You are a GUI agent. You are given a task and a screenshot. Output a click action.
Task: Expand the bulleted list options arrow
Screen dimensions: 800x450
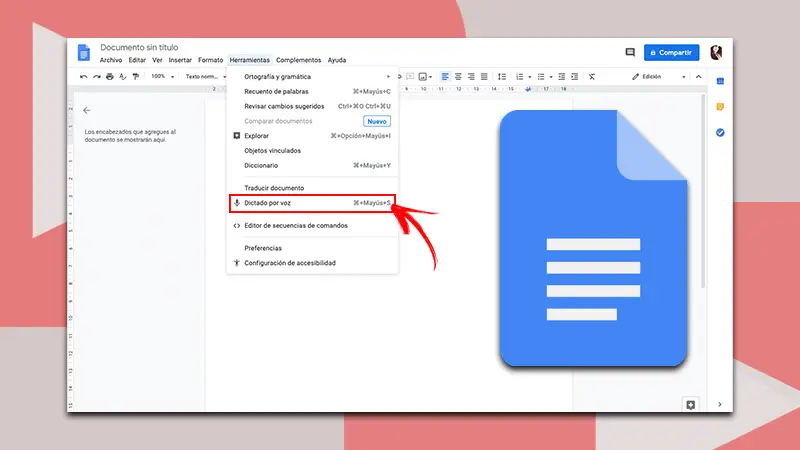click(551, 77)
